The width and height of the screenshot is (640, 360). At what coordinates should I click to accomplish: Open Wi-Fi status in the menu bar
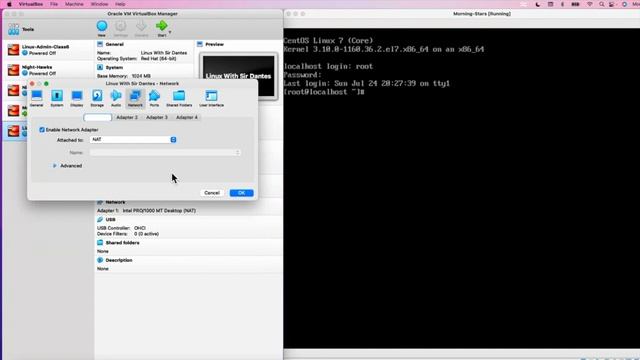589,4
